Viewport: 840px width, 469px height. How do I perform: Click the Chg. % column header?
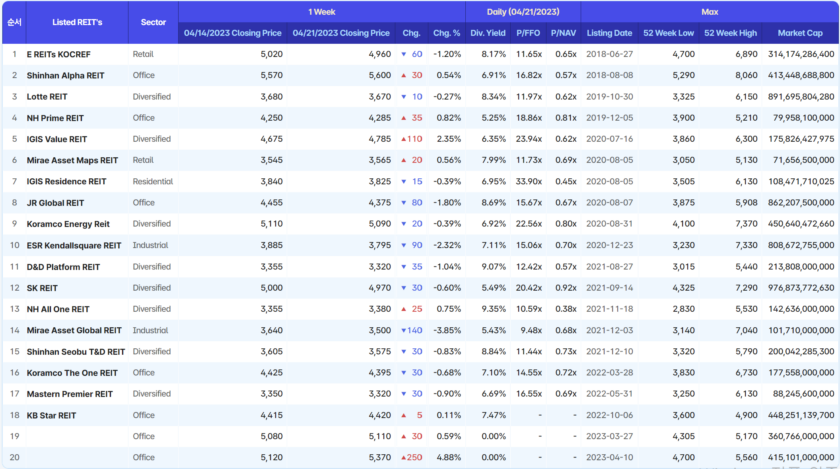446,33
